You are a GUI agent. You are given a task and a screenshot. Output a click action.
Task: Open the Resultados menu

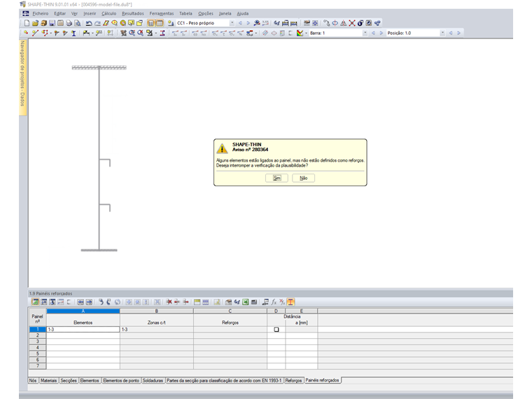coord(133,13)
